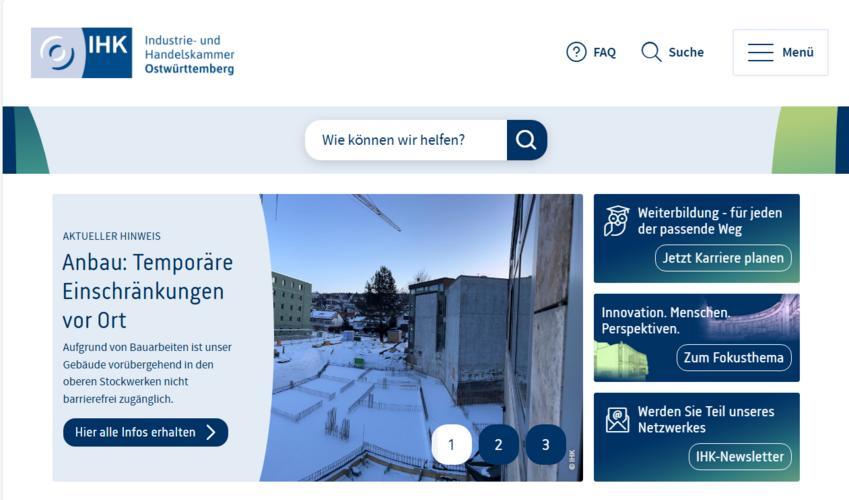
Task: Open the 'IHK-Newsletter' button
Action: (x=740, y=457)
